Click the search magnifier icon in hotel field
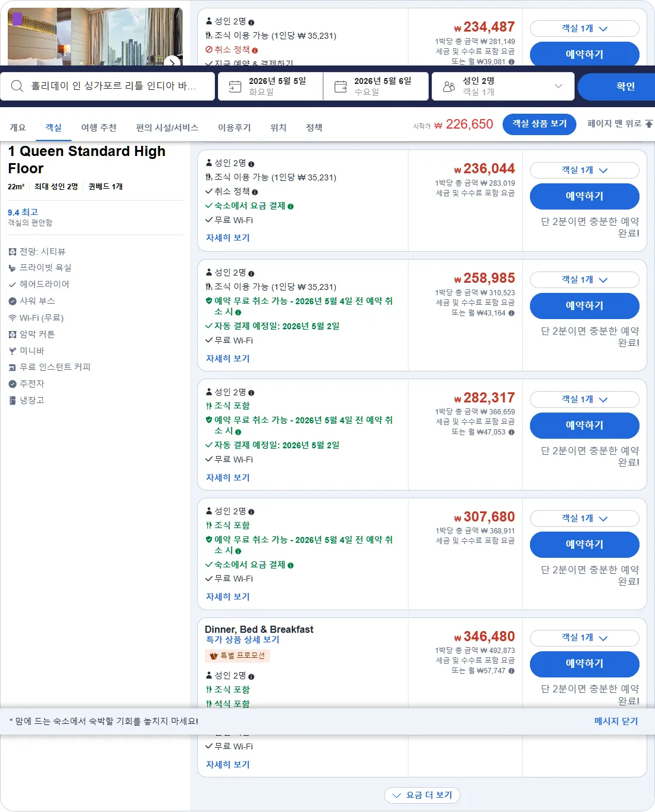The image size is (655, 812). pos(17,86)
